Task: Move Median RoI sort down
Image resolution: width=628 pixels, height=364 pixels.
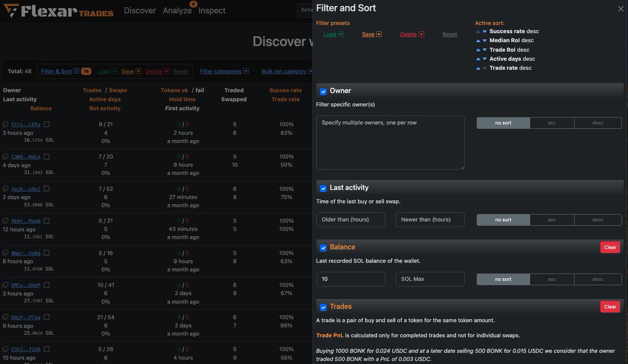Action: pos(485,40)
